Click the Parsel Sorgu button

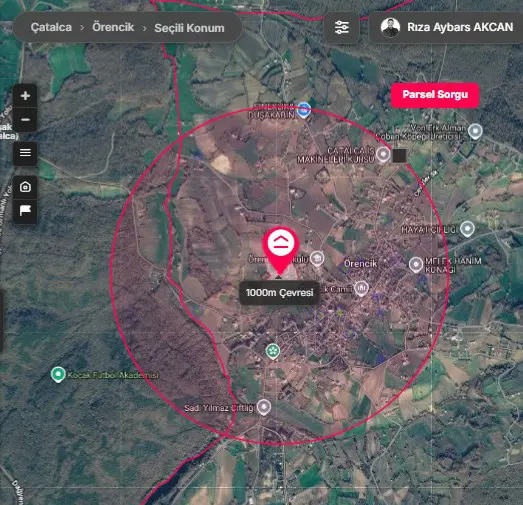[435, 95]
